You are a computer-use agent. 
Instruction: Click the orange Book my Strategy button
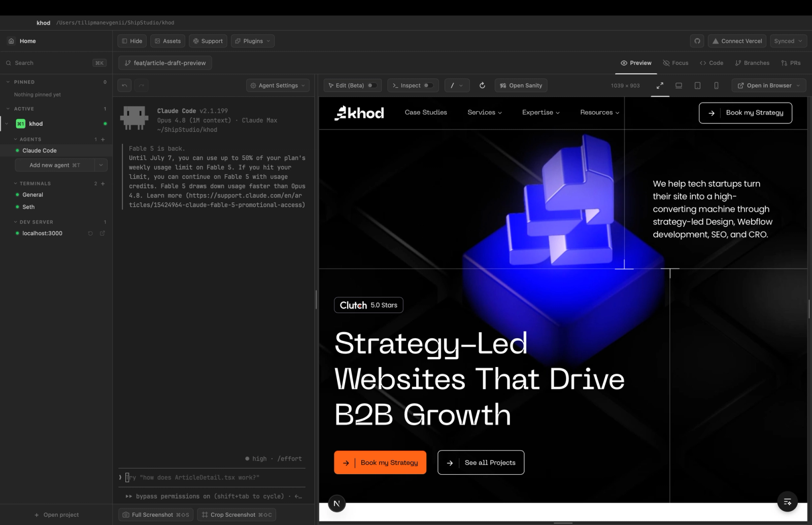coord(380,463)
